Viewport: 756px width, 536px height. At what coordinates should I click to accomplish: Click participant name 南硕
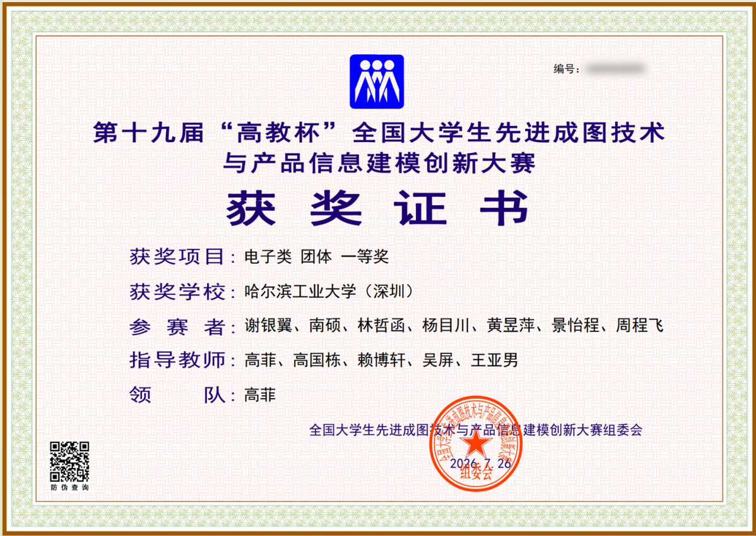click(x=325, y=326)
